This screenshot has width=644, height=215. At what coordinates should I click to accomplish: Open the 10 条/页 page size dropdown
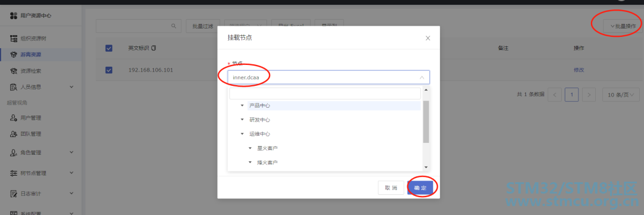(621, 95)
